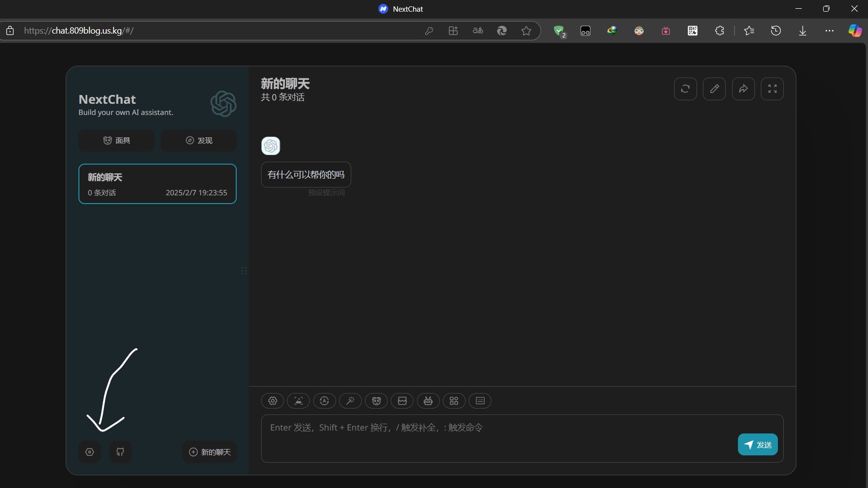The width and height of the screenshot is (868, 488).
Task: Click the site lock icon in address bar
Action: tap(10, 31)
